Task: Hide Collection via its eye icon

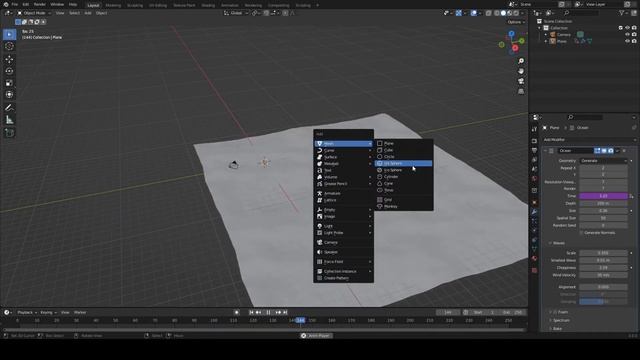Action: (627, 28)
